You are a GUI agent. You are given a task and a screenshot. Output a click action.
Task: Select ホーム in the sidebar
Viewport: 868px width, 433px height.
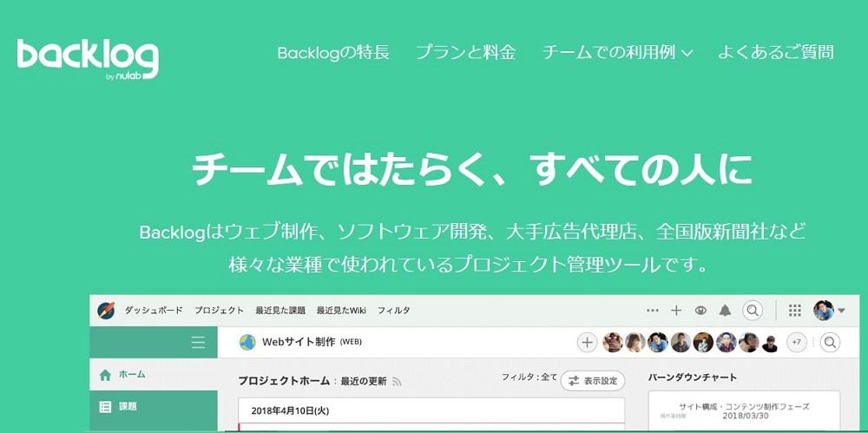tap(154, 374)
